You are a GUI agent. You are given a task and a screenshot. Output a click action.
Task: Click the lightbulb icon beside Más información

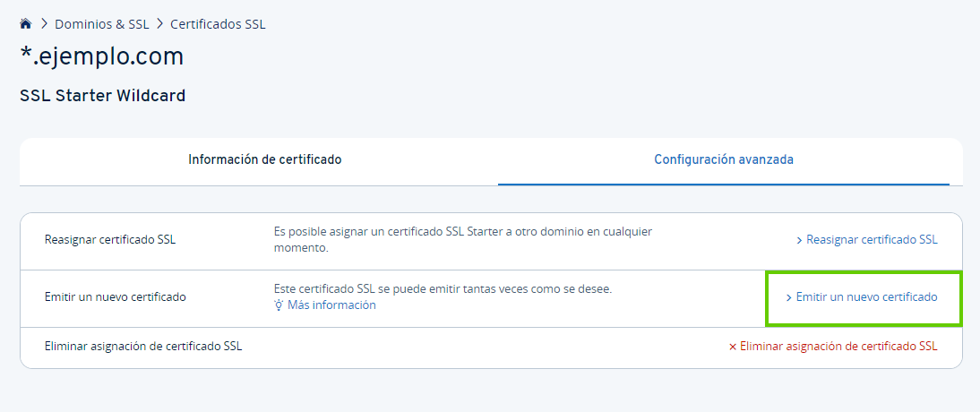[x=279, y=305]
